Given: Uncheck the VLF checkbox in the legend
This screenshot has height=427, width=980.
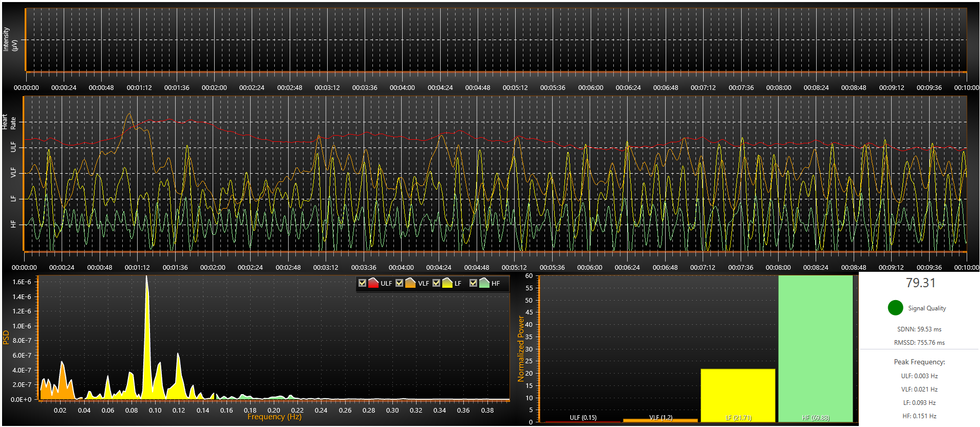Looking at the screenshot, I should click(399, 283).
